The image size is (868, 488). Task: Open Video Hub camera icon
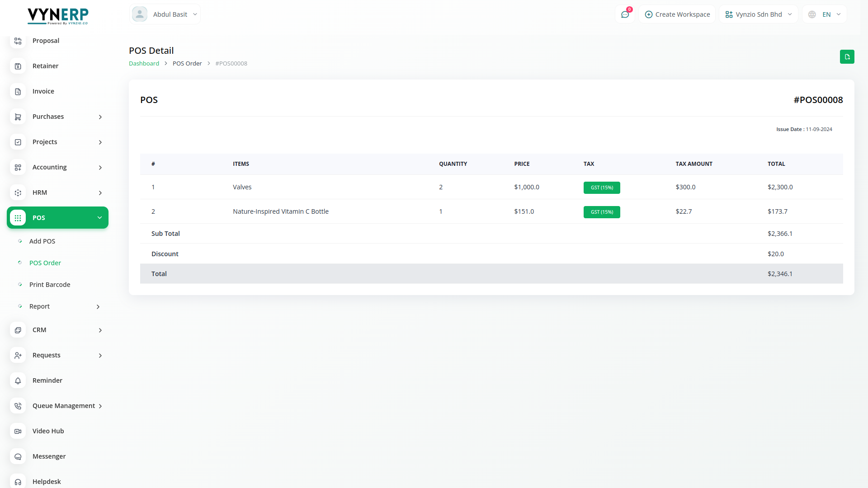pos(18,431)
